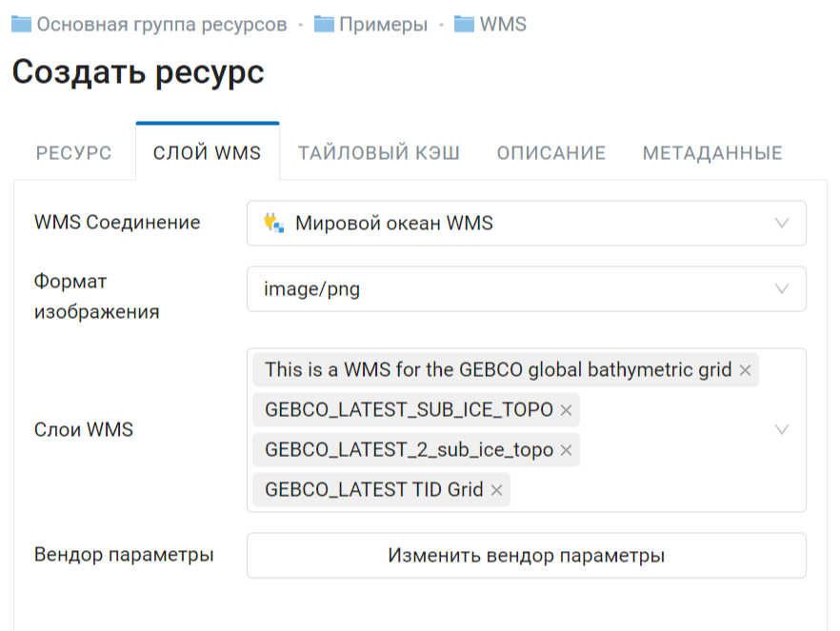Click the WMS folder icon in breadcrumb
Screen dimensions: 840x631
pos(464,24)
